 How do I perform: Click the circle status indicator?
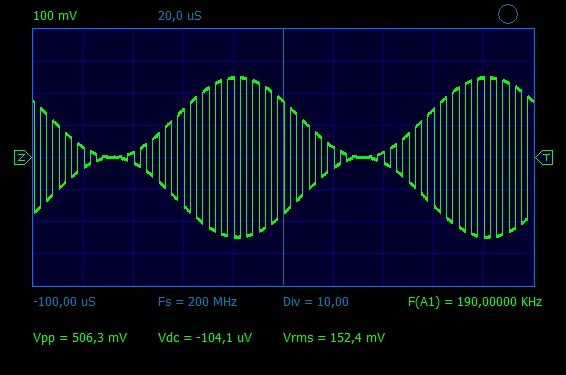point(508,14)
